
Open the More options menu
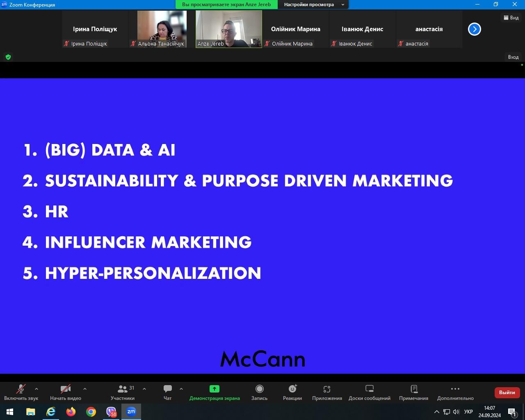455,392
